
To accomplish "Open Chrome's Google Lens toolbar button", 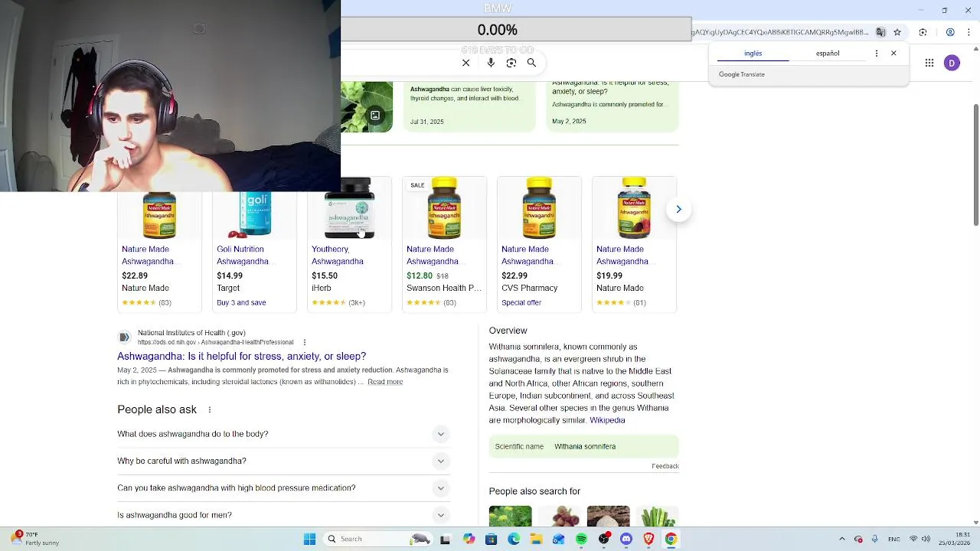I will coord(923,32).
